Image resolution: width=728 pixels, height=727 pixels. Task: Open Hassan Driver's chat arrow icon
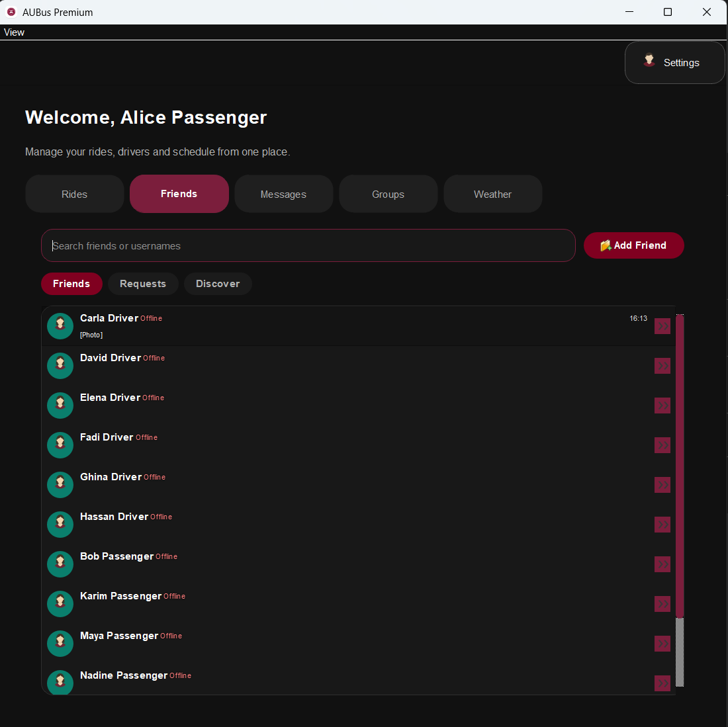tap(662, 525)
